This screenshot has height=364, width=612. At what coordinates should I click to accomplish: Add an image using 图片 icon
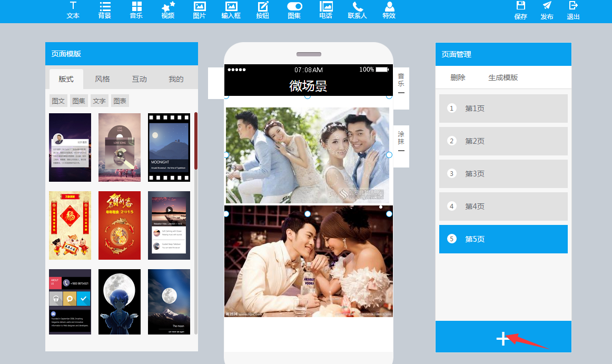tap(199, 10)
